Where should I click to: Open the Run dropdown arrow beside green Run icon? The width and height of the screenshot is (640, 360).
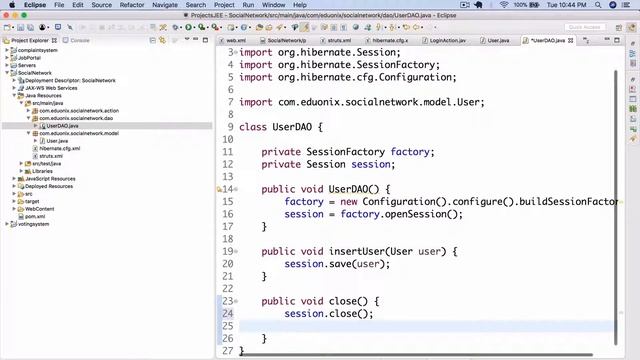[194, 28]
